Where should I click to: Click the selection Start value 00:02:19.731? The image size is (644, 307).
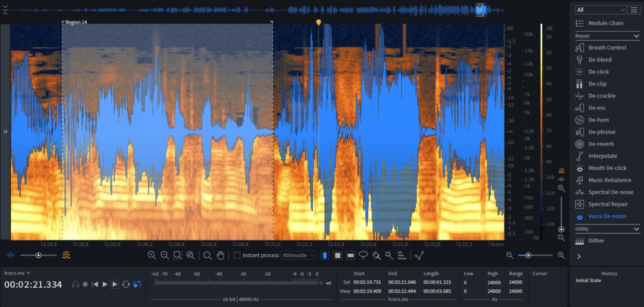(x=367, y=282)
